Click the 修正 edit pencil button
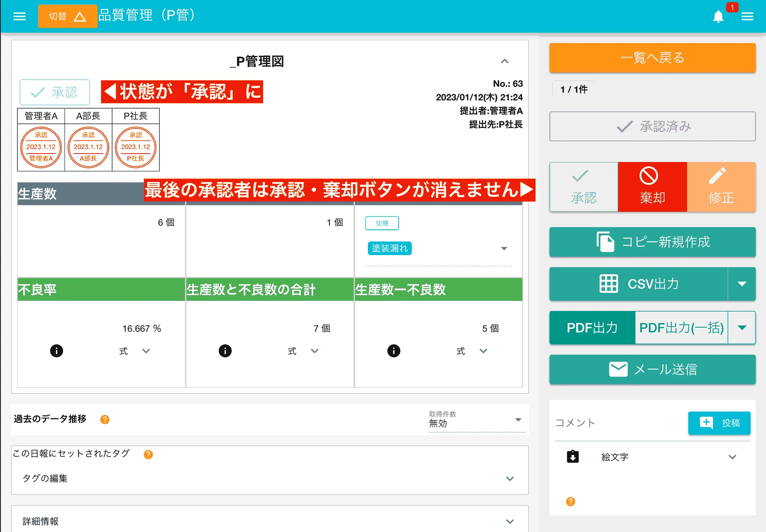766x532 pixels. click(721, 187)
